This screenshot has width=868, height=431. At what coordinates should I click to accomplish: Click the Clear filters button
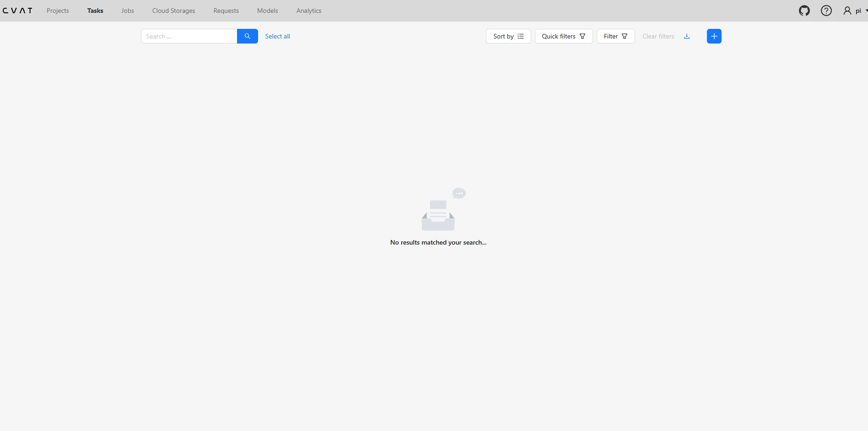click(658, 36)
